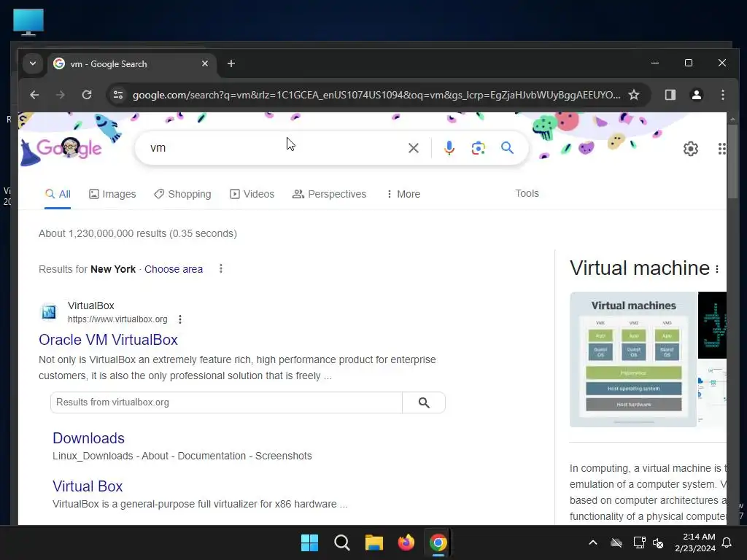This screenshot has height=560, width=747.
Task: Open Virtual machine panel options menu
Action: pos(717,269)
